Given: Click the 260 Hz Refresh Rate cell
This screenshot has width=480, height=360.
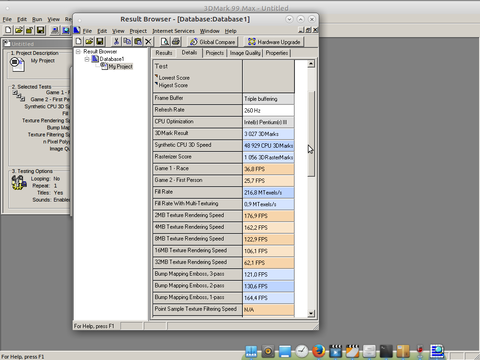Looking at the screenshot, I should pyautogui.click(x=269, y=110).
